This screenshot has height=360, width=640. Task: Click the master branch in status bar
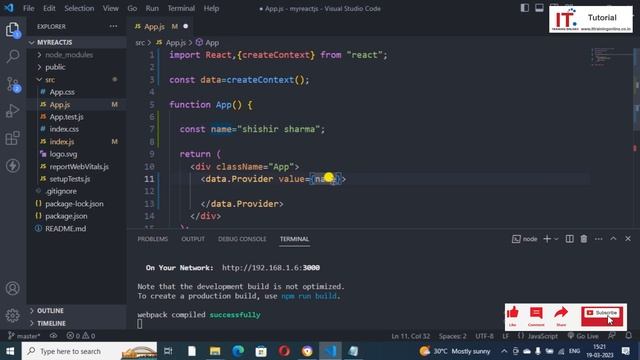[x=24, y=336]
